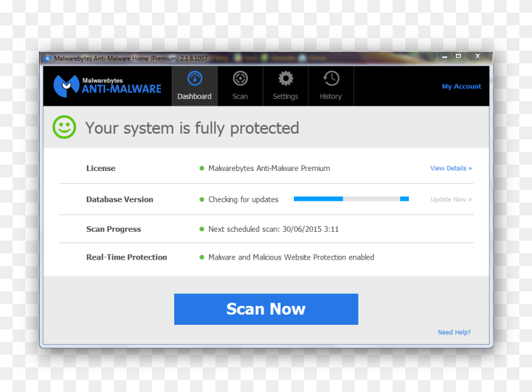Click the Update Now link
The image size is (532, 392).
[451, 199]
